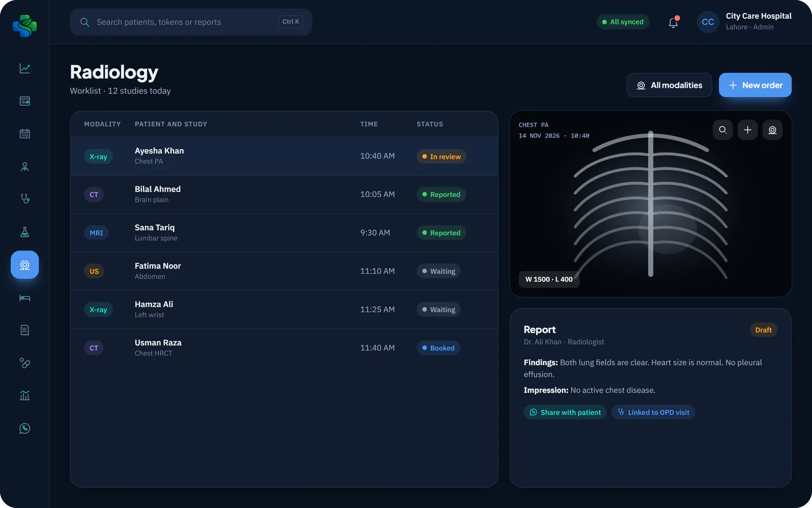The height and width of the screenshot is (508, 812).
Task: Focus the Search patients, tokens or reports field
Action: tap(191, 22)
